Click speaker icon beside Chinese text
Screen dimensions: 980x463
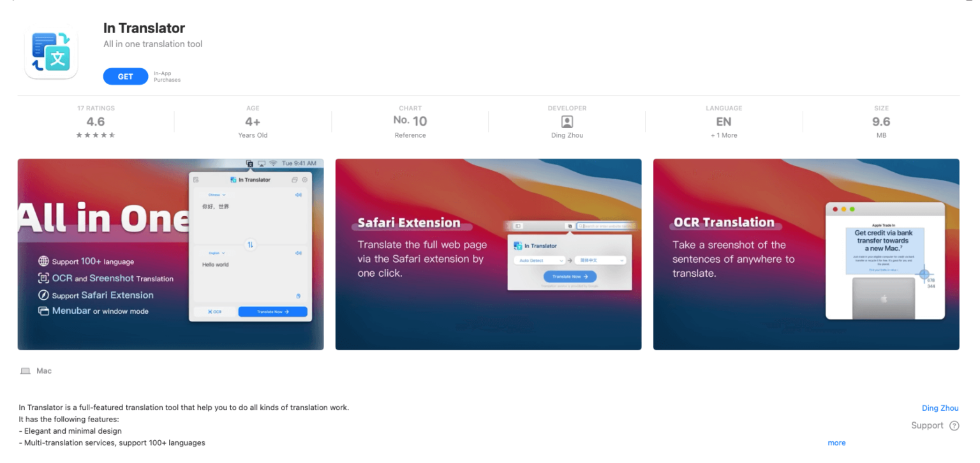click(x=298, y=195)
